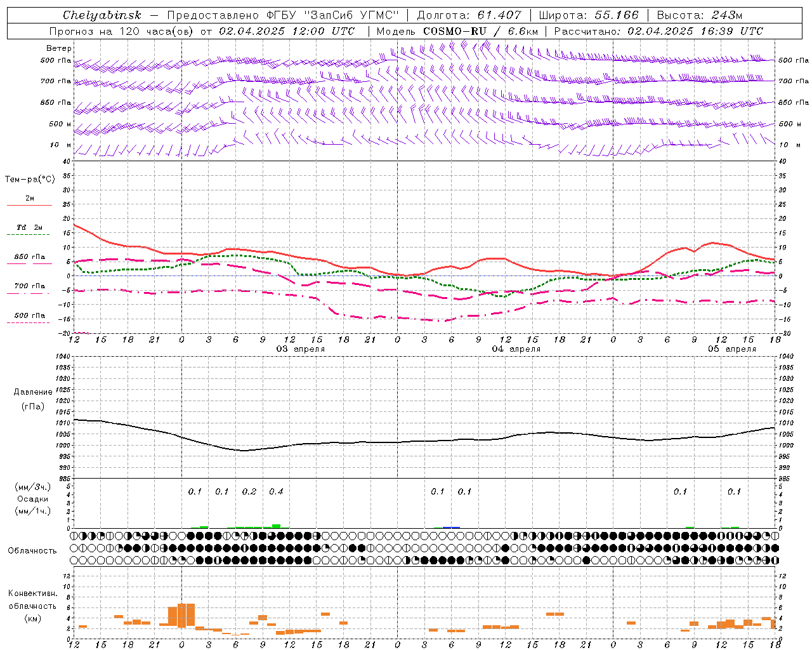Click the 850 гПа temperature legend entry
The image size is (812, 650).
[29, 257]
